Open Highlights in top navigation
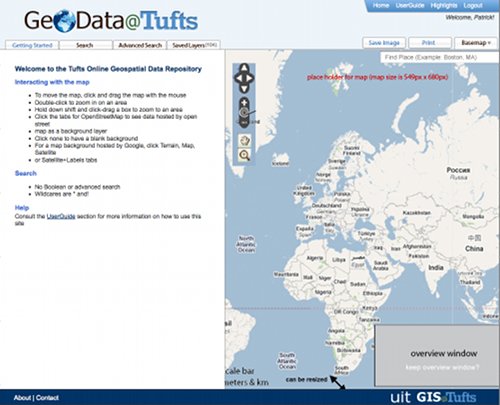 (444, 5)
